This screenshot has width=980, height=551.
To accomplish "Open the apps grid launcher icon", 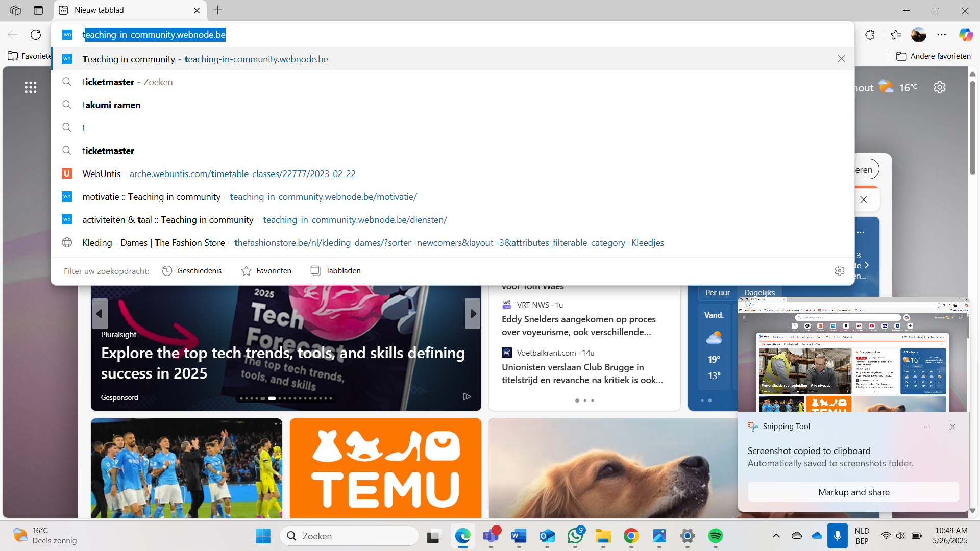I will [x=31, y=87].
